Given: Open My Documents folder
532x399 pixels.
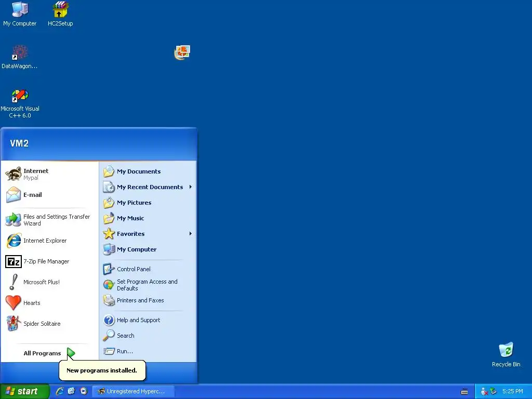Looking at the screenshot, I should point(148,171).
